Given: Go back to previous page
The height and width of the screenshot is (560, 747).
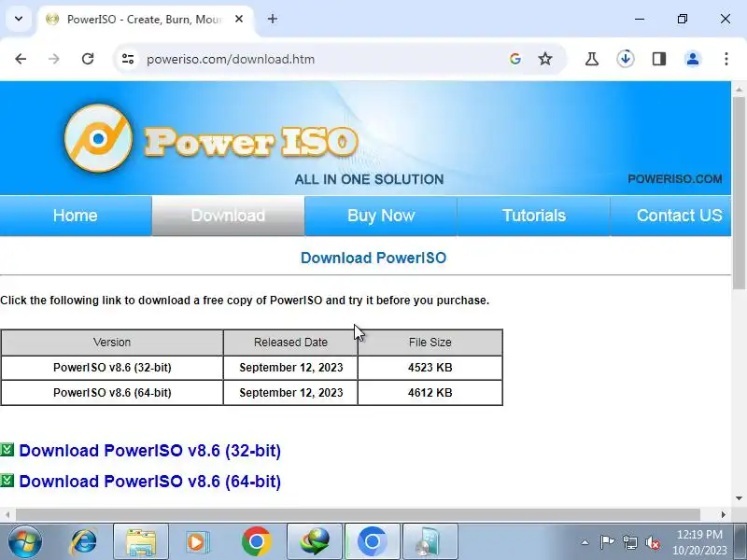Looking at the screenshot, I should pos(21,59).
